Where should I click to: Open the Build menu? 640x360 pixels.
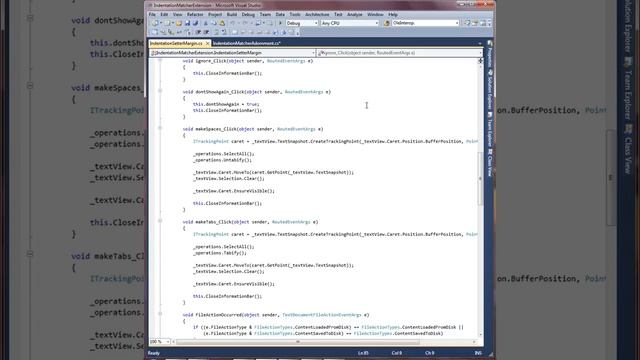click(232, 14)
